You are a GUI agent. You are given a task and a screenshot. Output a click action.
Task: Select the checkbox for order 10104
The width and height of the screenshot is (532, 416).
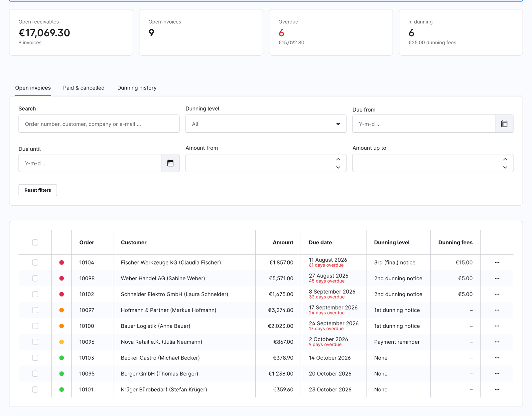click(x=35, y=263)
